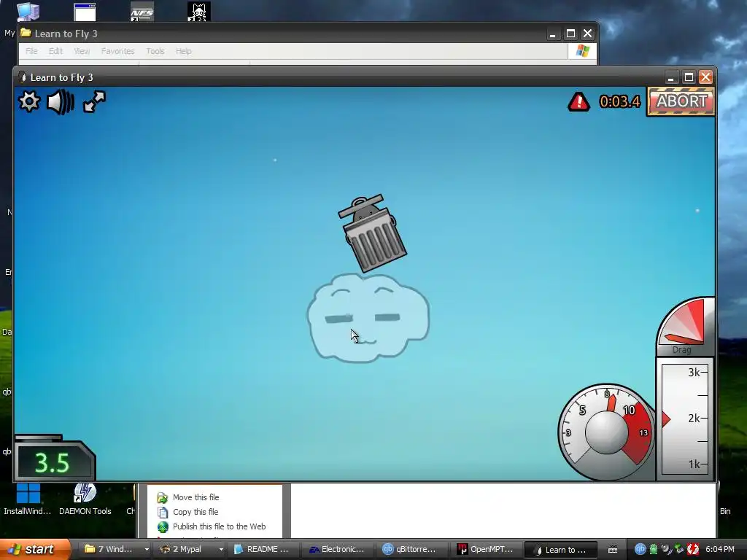Click the 0:03.4 flight timer
This screenshot has width=747, height=560.
pos(619,101)
